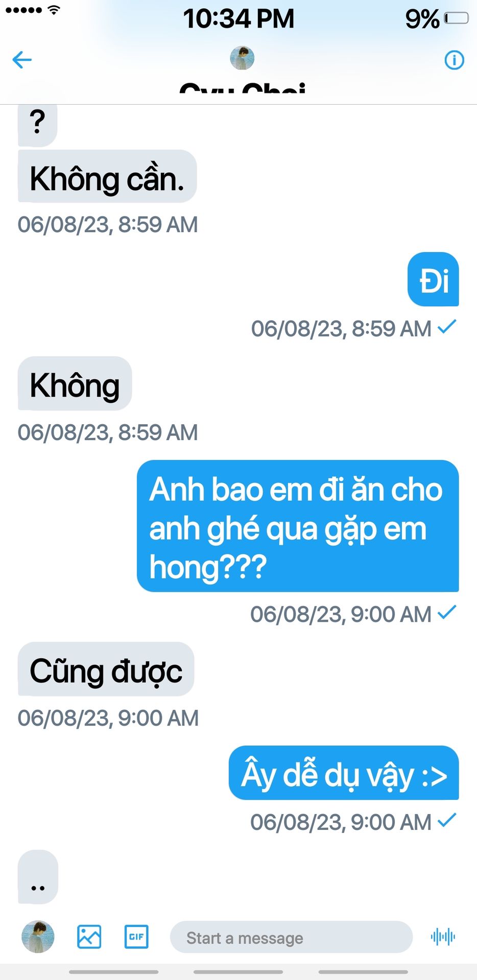Open the conversation info icon
The height and width of the screenshot is (980, 477).
pos(454,60)
